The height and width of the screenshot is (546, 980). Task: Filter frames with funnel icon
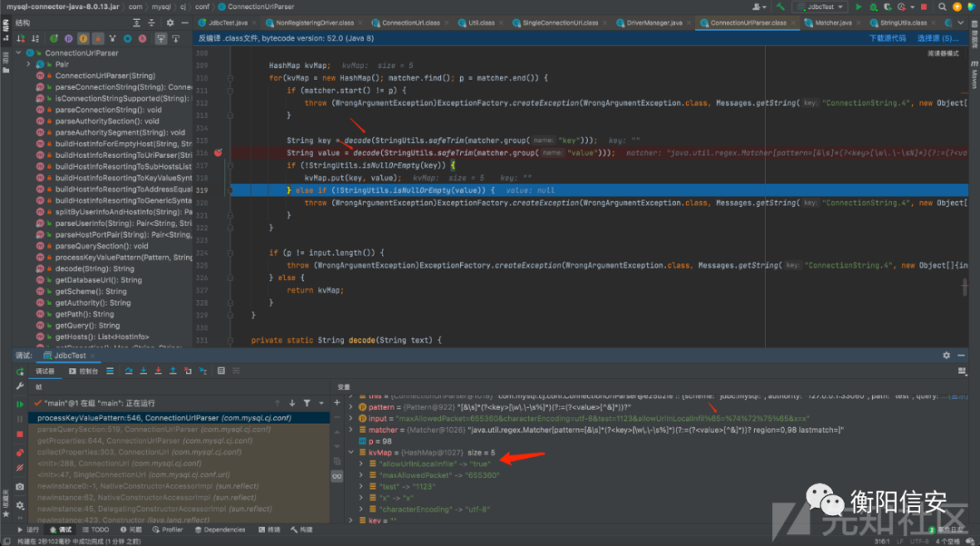click(307, 403)
